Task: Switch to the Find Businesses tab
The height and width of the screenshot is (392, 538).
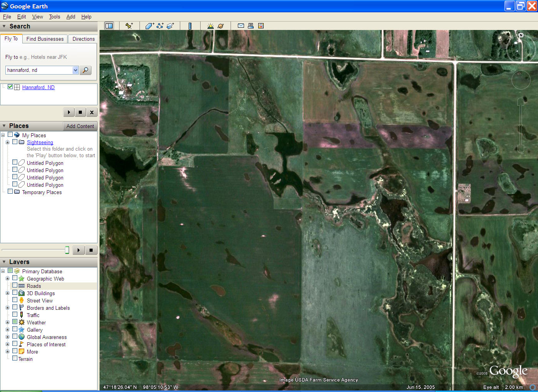Action: tap(45, 39)
